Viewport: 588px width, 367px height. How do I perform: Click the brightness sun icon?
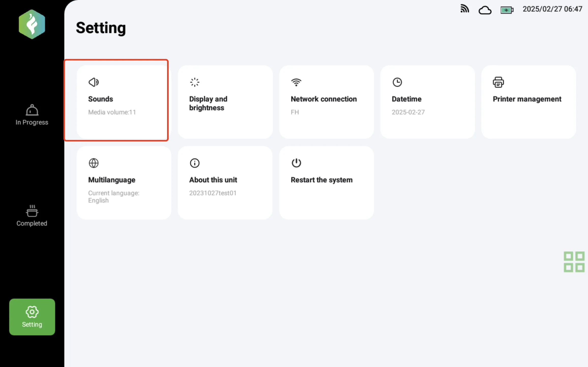[x=195, y=82]
